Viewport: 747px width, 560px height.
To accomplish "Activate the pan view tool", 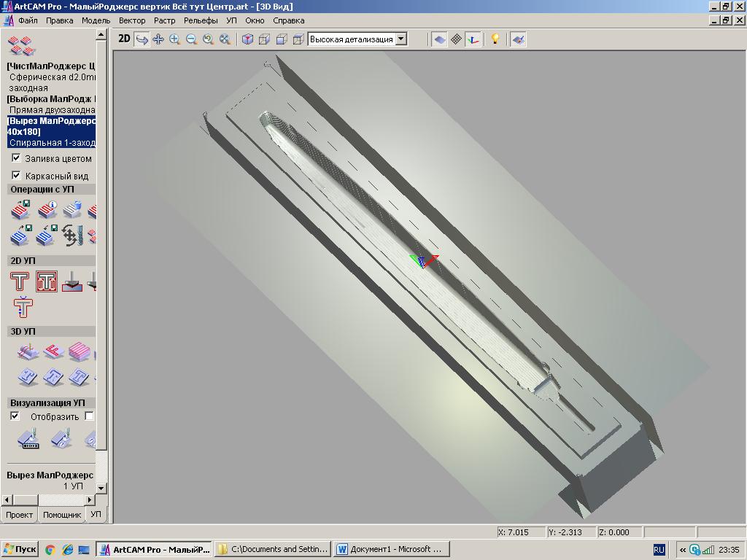I will (158, 39).
